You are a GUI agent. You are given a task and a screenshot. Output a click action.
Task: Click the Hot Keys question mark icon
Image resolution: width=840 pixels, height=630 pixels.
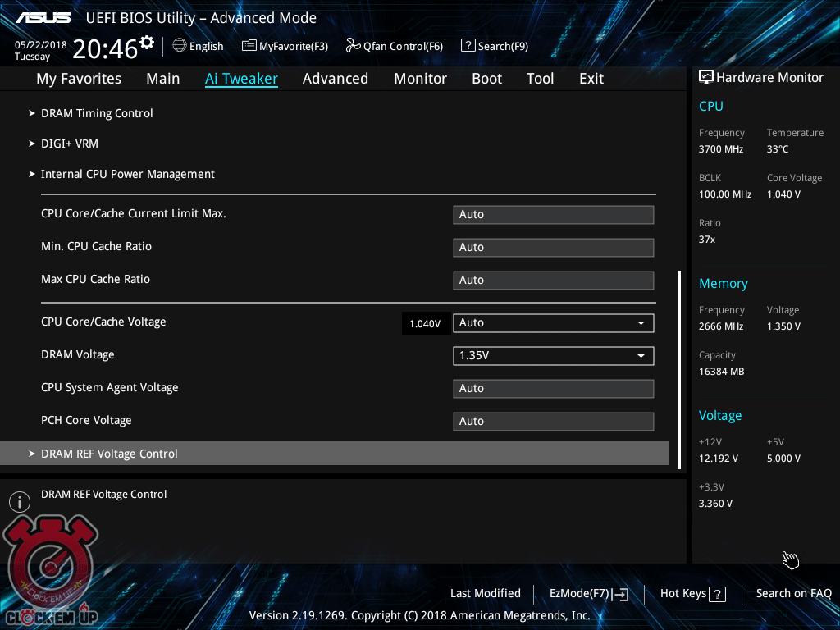[717, 594]
